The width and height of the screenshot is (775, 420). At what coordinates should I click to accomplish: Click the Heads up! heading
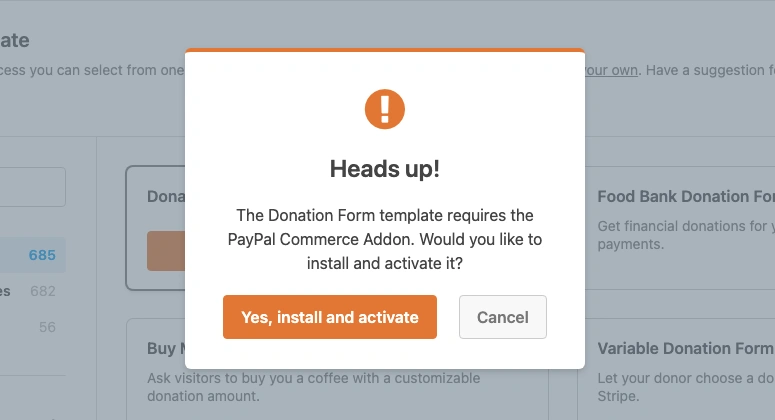pos(384,169)
